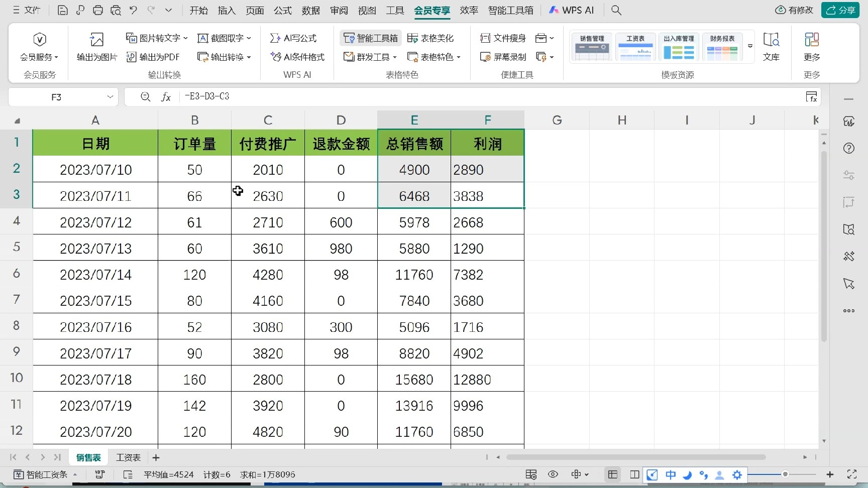Screen dimensions: 868x488
Task: Switch to 数据 ribbon tab
Action: pyautogui.click(x=311, y=10)
